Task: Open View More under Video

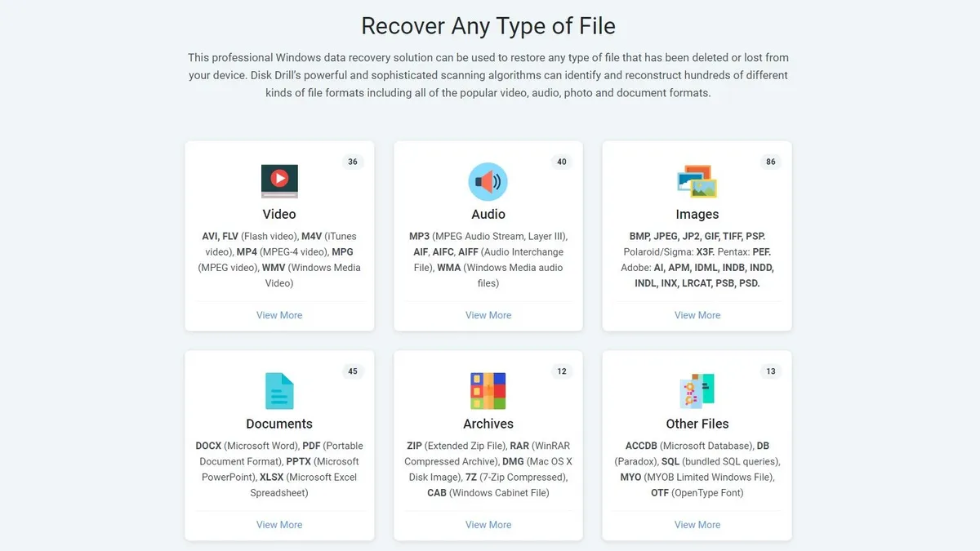Action: tap(279, 315)
